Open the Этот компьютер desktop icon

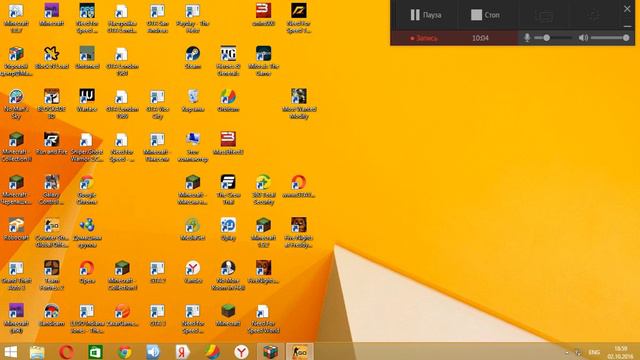(x=193, y=147)
